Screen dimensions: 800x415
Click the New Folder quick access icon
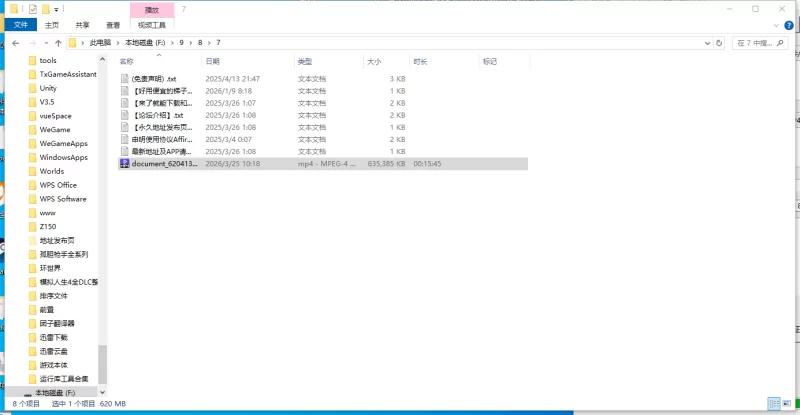(46, 9)
